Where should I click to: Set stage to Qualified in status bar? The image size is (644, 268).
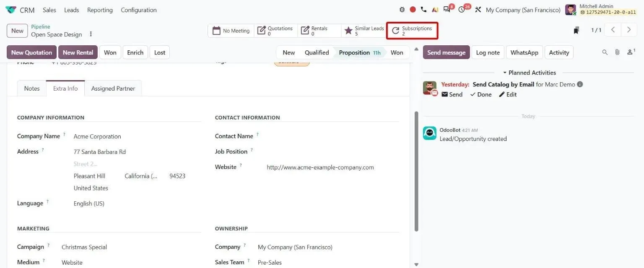pos(317,52)
